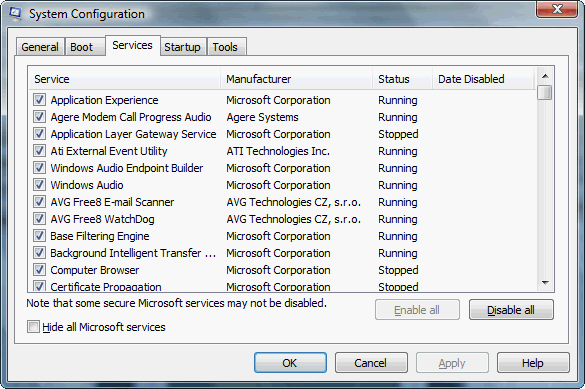The width and height of the screenshot is (585, 389).
Task: Sort by the Status column header
Action: (x=403, y=79)
